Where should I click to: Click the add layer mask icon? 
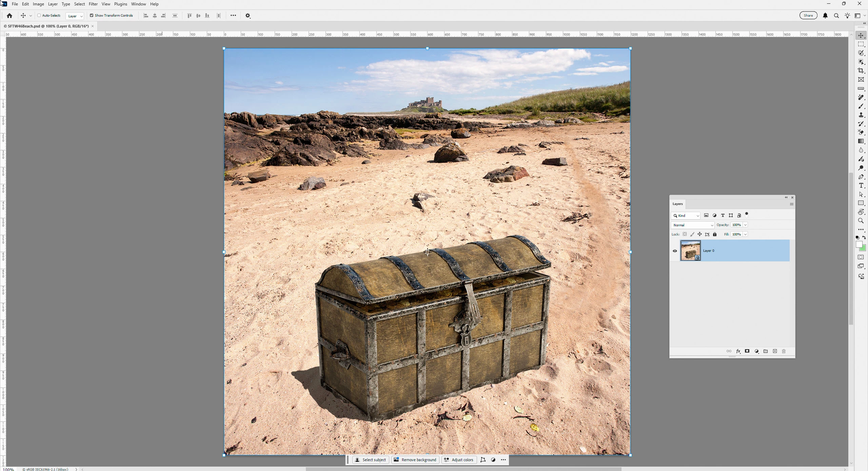[x=747, y=351]
